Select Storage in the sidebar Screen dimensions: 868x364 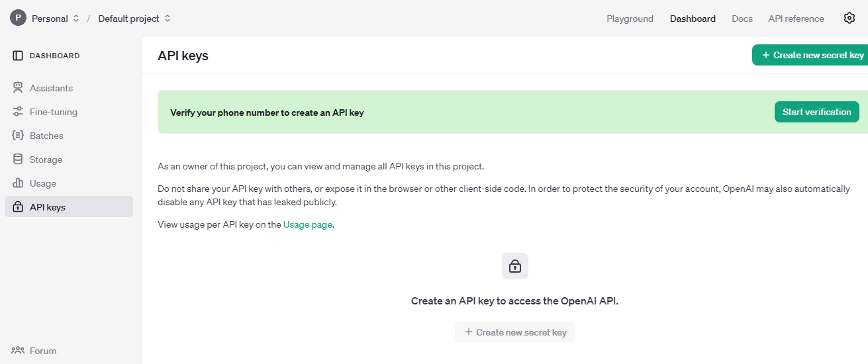point(69,159)
